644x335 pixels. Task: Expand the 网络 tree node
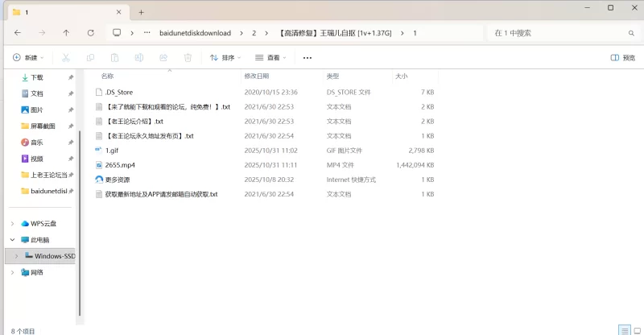12,272
